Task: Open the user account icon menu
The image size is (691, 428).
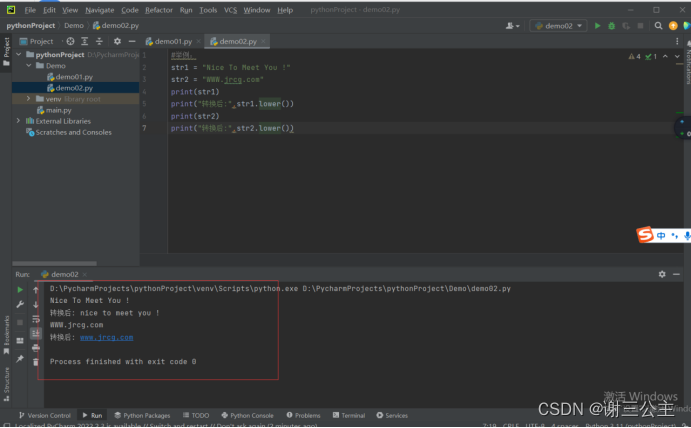Action: [x=512, y=26]
